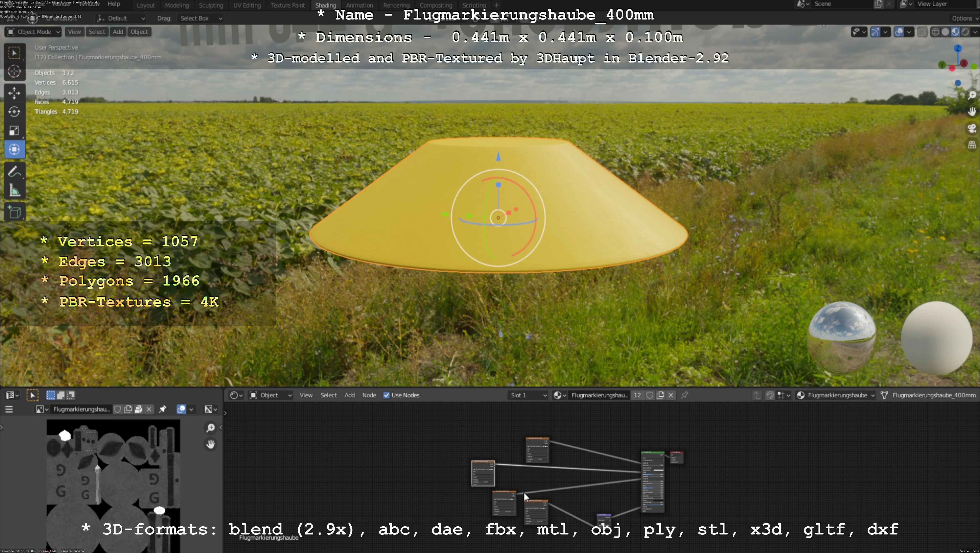Open the Shading workspace tab
The image size is (980, 553).
tap(326, 5)
